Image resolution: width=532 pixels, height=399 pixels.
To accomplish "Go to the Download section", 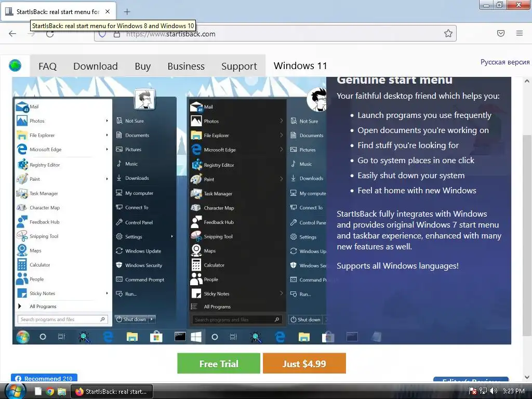I will [96, 66].
